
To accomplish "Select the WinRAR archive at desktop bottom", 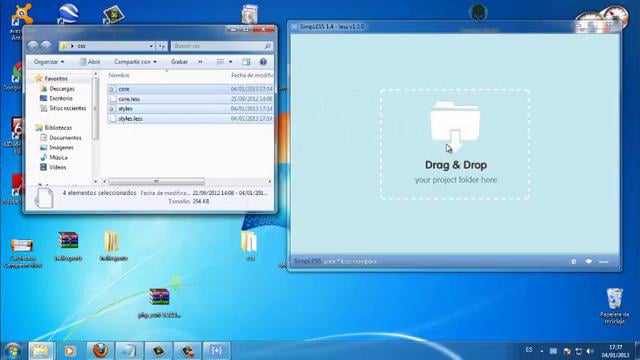I will (x=159, y=303).
